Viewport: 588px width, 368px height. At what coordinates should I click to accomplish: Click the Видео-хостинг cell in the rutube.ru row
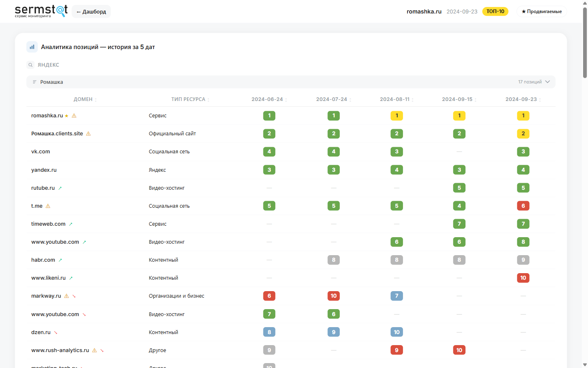167,188
